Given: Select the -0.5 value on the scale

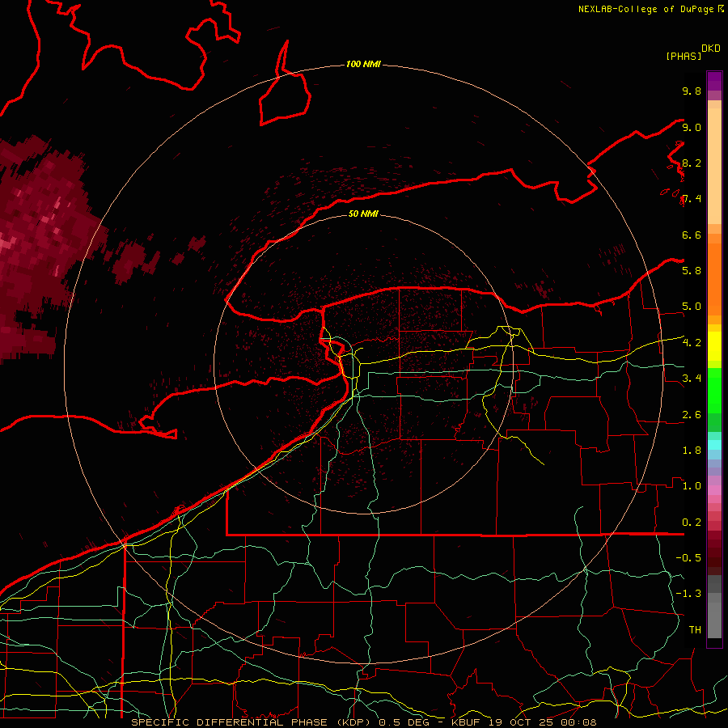Looking at the screenshot, I should [688, 557].
